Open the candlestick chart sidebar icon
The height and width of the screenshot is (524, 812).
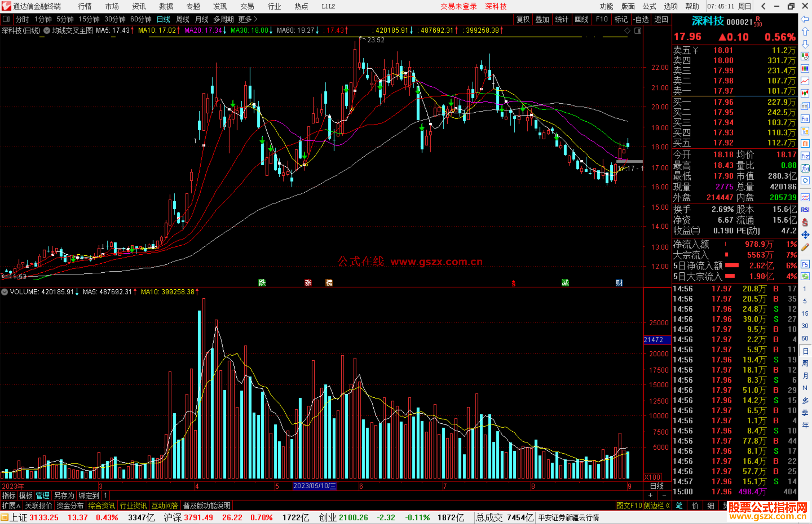tap(805, 93)
